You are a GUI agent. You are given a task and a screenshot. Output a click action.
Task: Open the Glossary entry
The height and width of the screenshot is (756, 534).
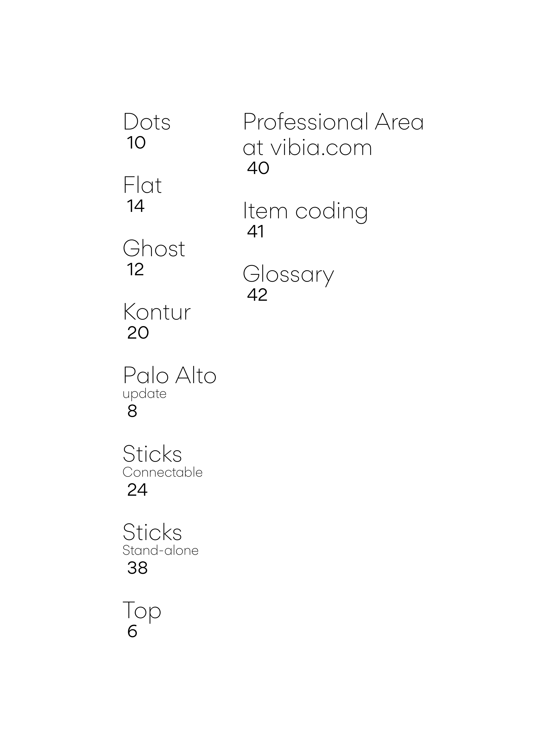click(x=288, y=275)
